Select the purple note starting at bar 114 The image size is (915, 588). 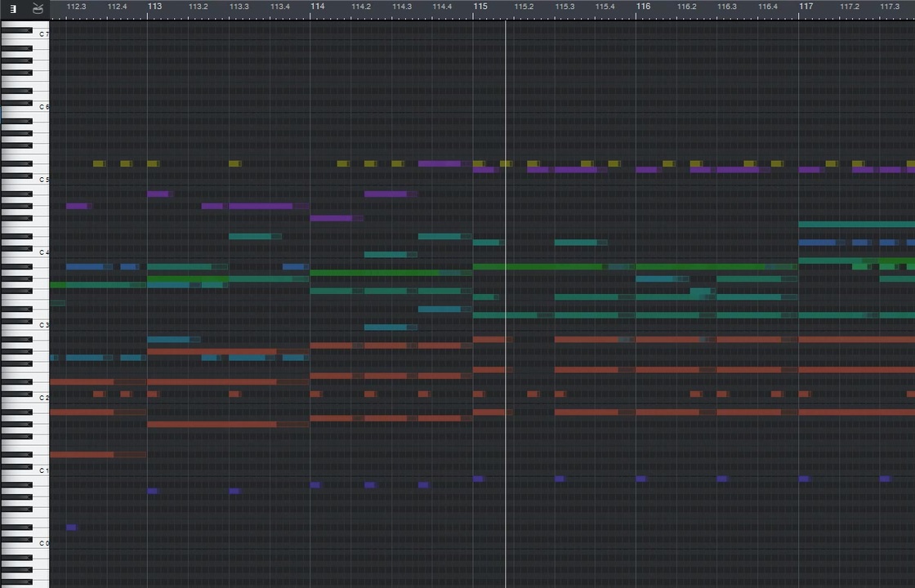(332, 218)
